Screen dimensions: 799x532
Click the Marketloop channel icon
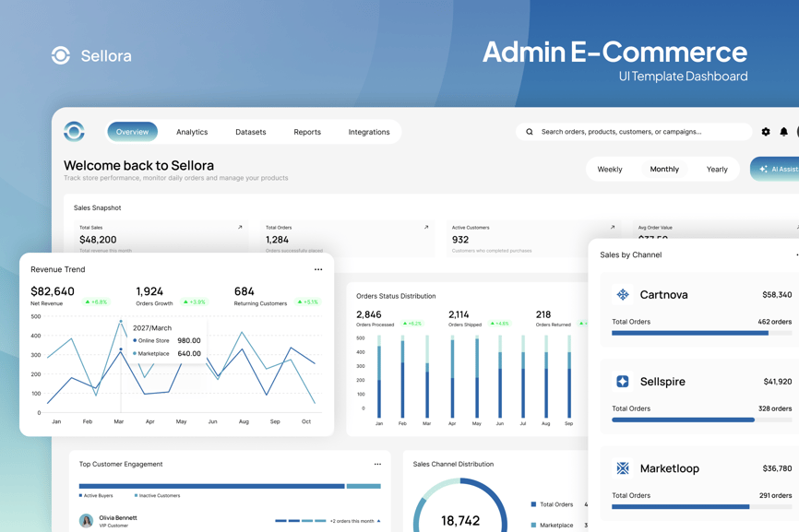[623, 468]
